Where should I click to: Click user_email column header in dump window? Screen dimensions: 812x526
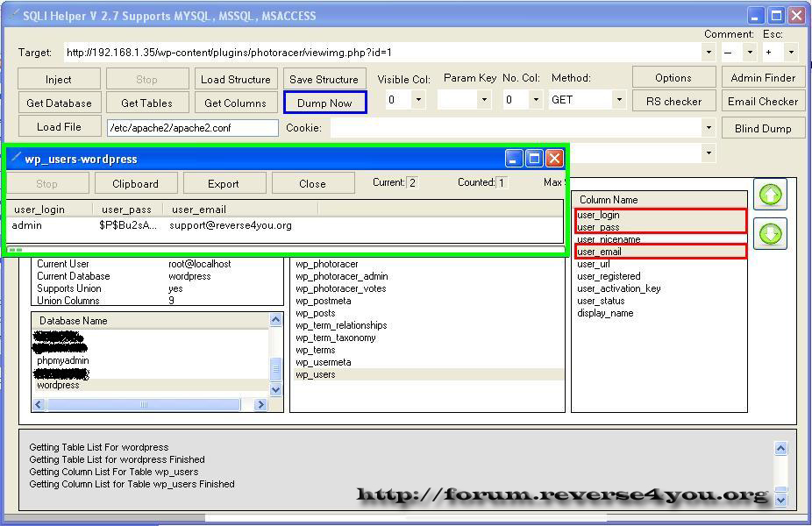tap(241, 210)
